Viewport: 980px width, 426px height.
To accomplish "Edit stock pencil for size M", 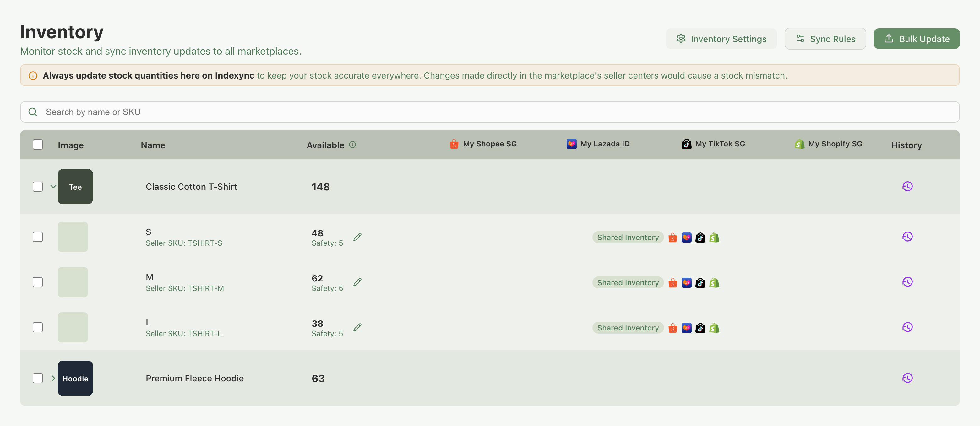I will (357, 282).
